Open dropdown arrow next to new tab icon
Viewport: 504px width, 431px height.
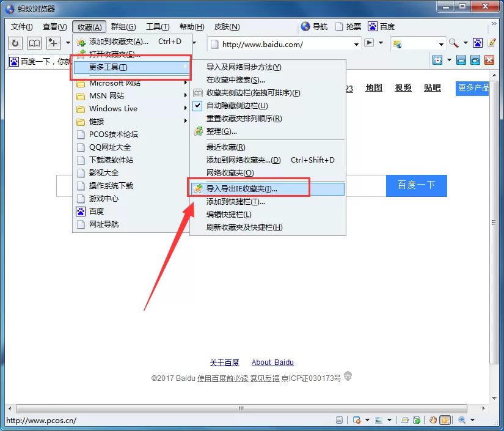[x=68, y=43]
